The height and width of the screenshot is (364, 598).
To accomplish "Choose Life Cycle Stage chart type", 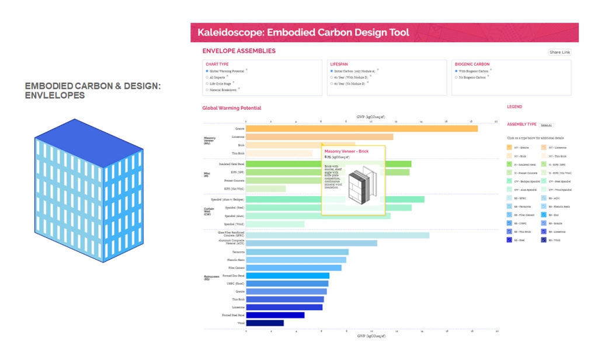I will point(207,83).
